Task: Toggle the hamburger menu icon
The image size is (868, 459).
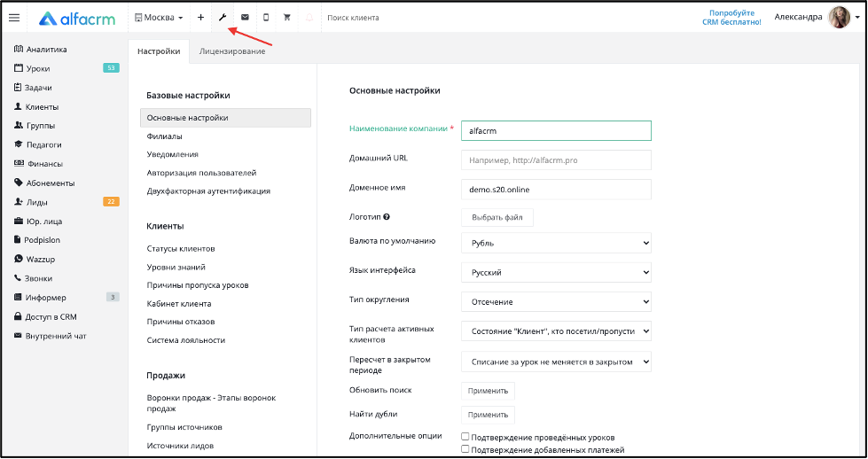Action: click(x=14, y=18)
